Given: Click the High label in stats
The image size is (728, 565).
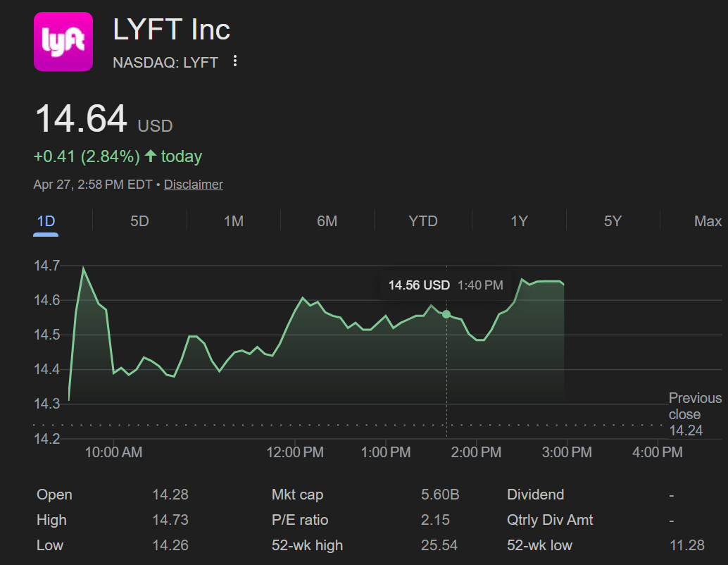Looking at the screenshot, I should pyautogui.click(x=51, y=520).
